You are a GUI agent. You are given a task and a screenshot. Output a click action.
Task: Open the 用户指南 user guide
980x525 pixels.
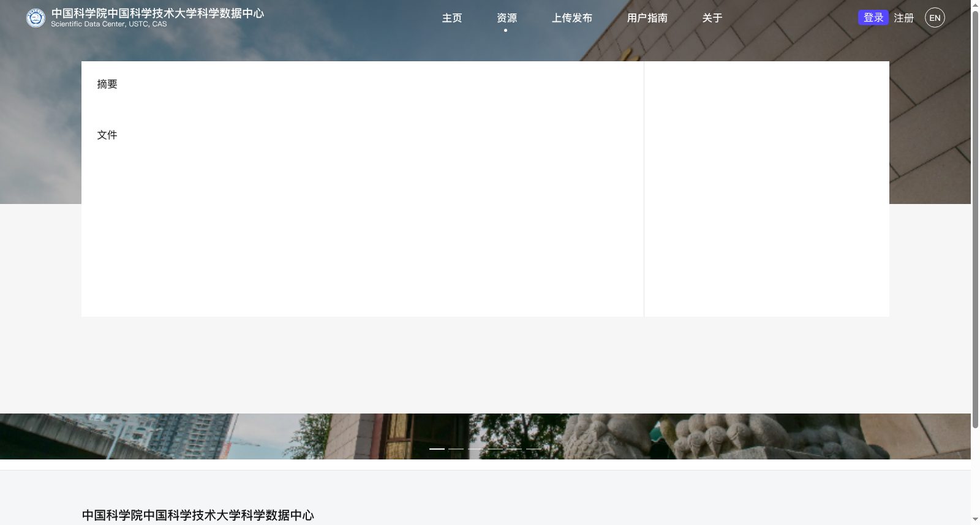(647, 18)
